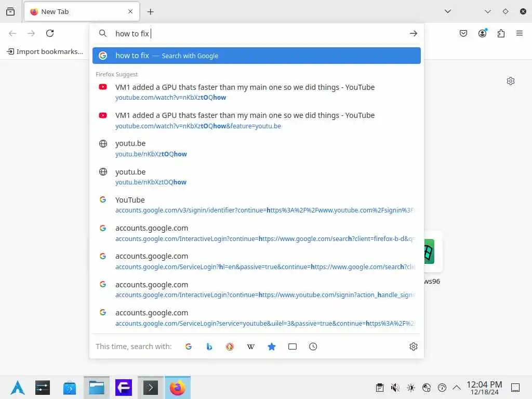Select the New Tab tab
The height and width of the screenshot is (399, 532).
pos(82,11)
